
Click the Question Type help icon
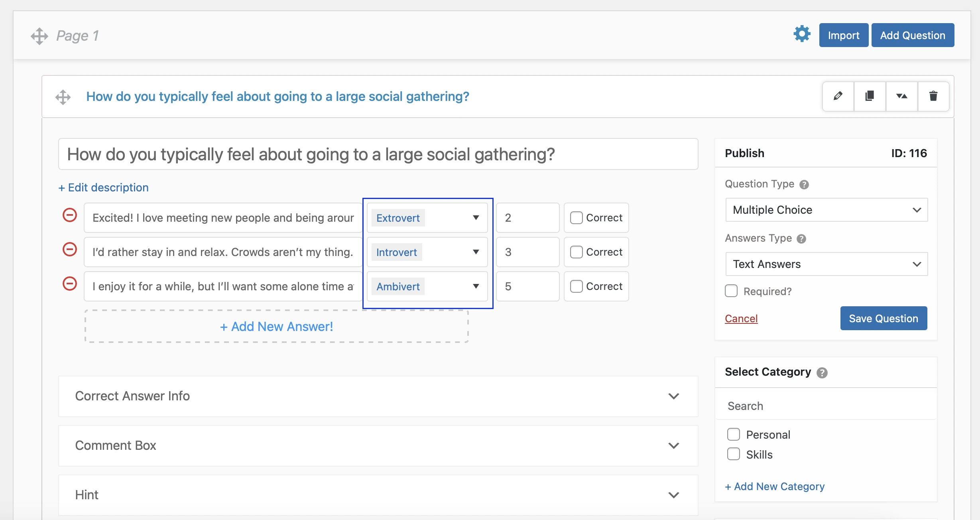tap(804, 185)
